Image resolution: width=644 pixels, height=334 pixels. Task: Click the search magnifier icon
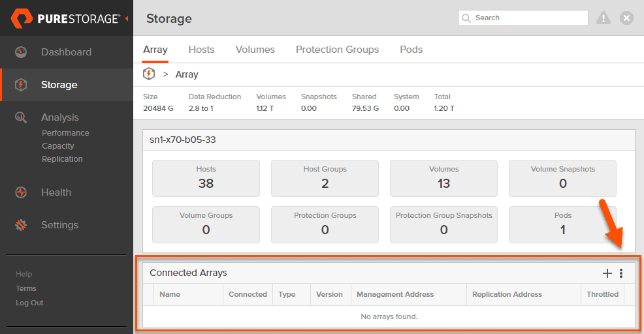(466, 18)
